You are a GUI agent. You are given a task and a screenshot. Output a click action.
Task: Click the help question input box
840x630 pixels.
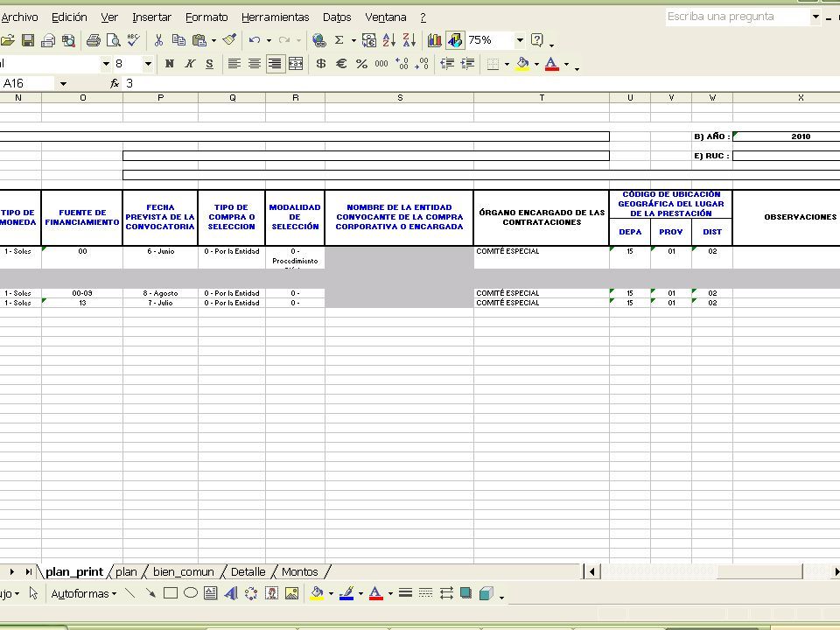coord(738,17)
